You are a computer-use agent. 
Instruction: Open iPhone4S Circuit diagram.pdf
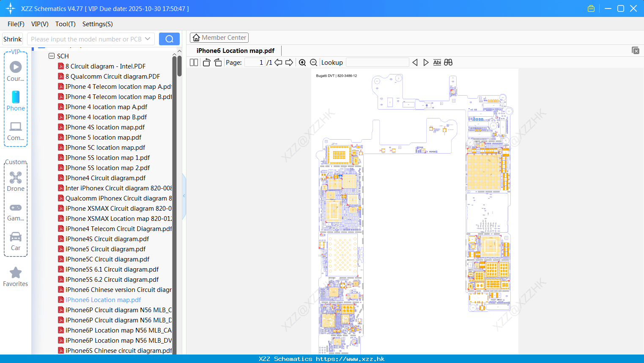pyautogui.click(x=107, y=239)
